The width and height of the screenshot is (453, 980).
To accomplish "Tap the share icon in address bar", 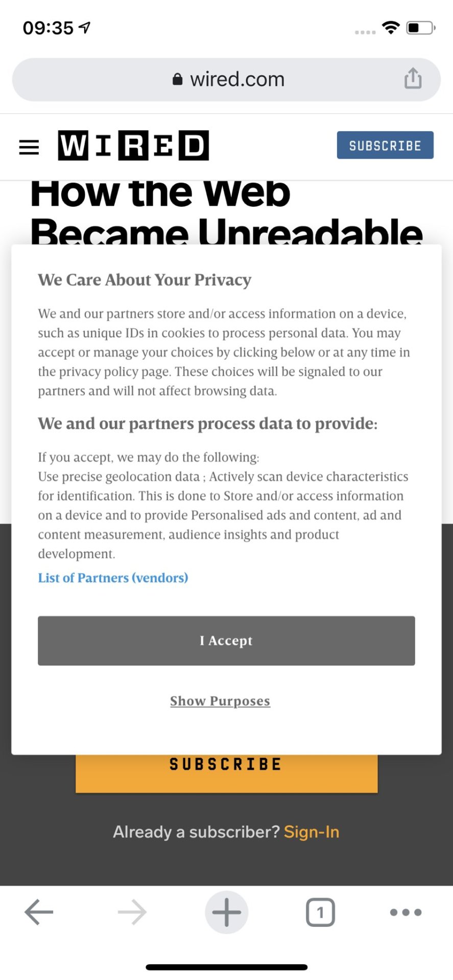I will pos(413,79).
